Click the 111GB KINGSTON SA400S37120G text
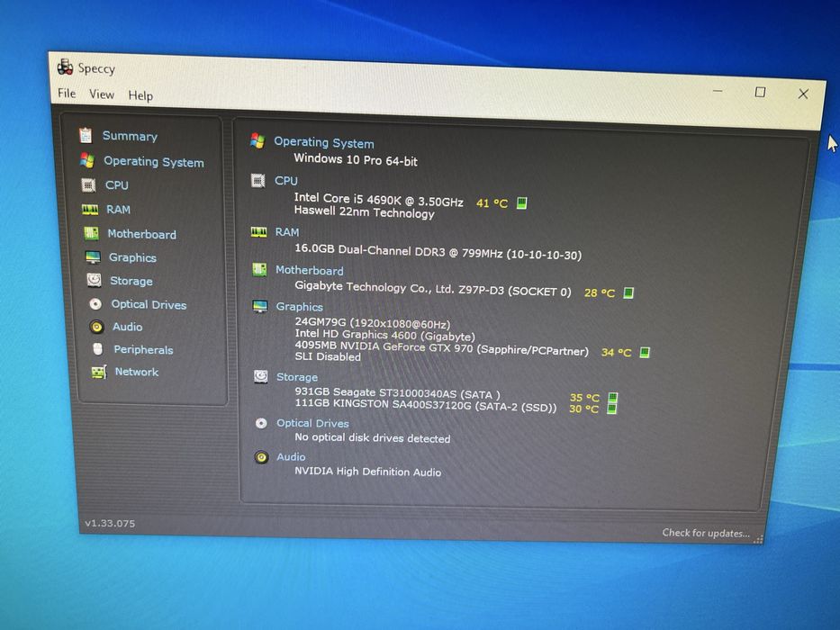Viewport: 840px width, 630px height. pyautogui.click(x=426, y=406)
